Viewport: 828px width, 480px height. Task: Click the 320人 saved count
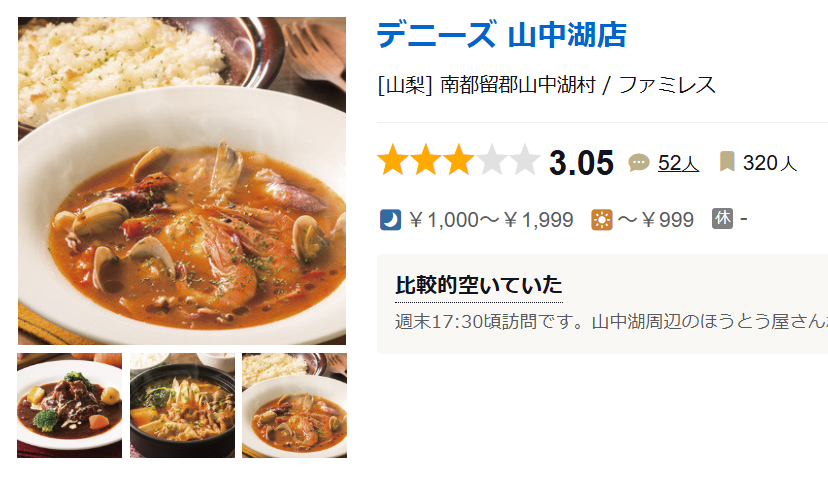(769, 163)
